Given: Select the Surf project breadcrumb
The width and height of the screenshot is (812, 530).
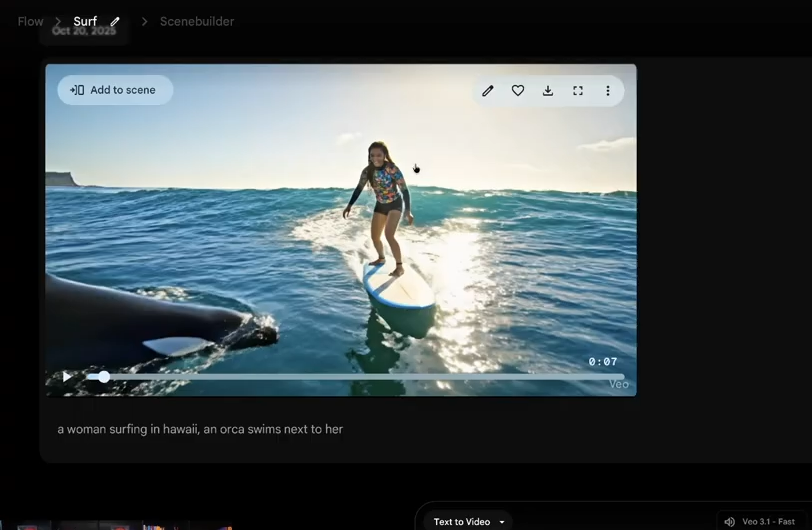Looking at the screenshot, I should coord(85,22).
